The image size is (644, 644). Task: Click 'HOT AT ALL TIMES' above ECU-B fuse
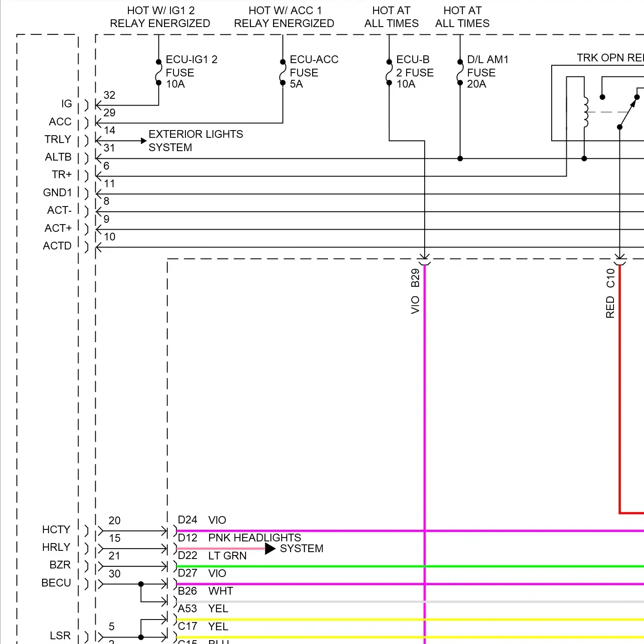click(x=392, y=17)
